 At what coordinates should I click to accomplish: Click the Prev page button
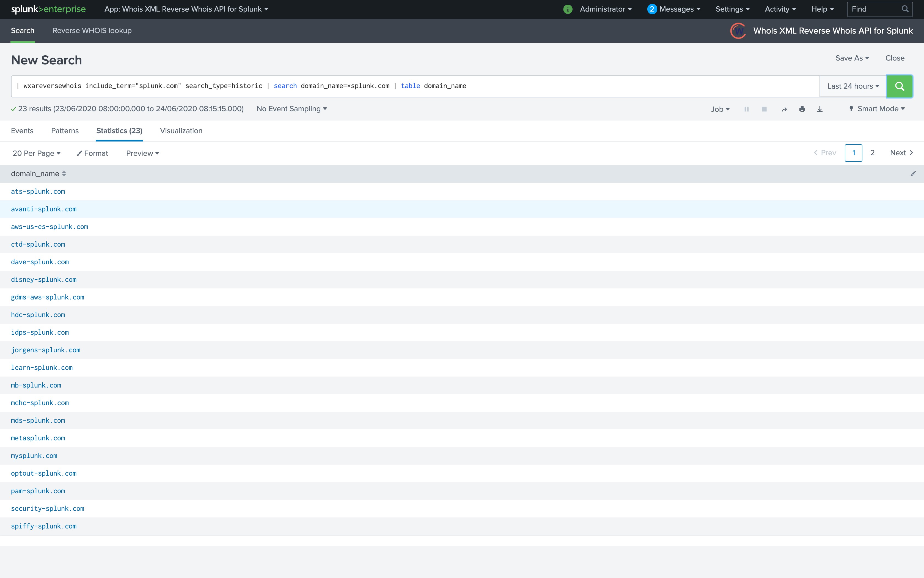coord(825,153)
